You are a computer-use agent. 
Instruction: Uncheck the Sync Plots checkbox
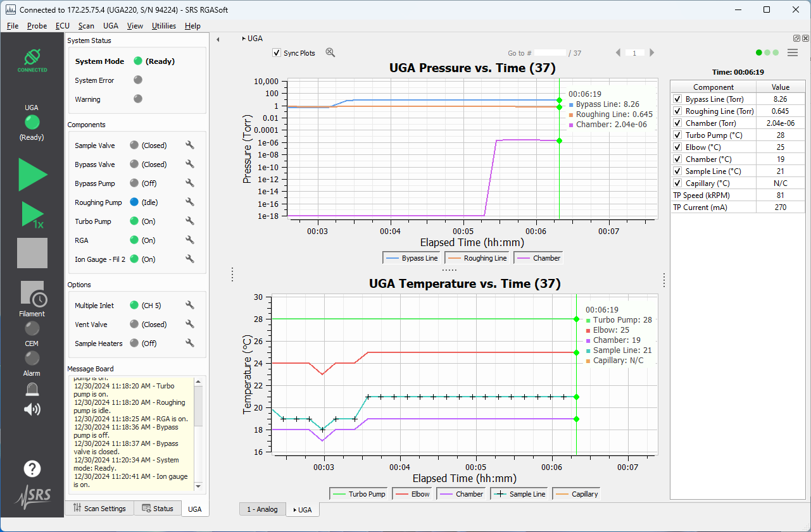tap(276, 53)
